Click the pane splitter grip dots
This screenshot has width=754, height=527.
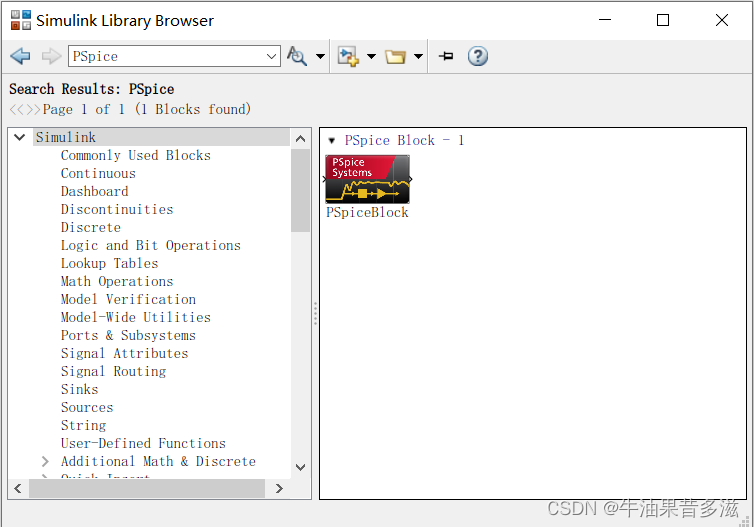[315, 314]
